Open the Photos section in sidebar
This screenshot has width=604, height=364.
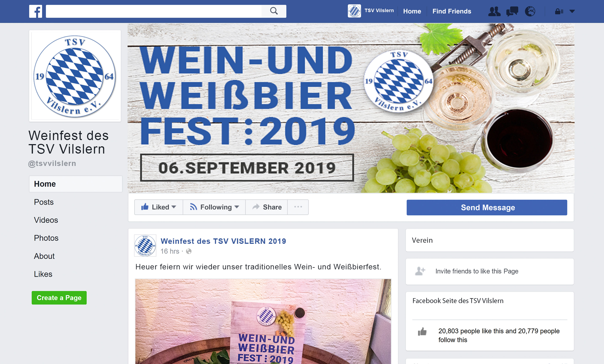(46, 238)
